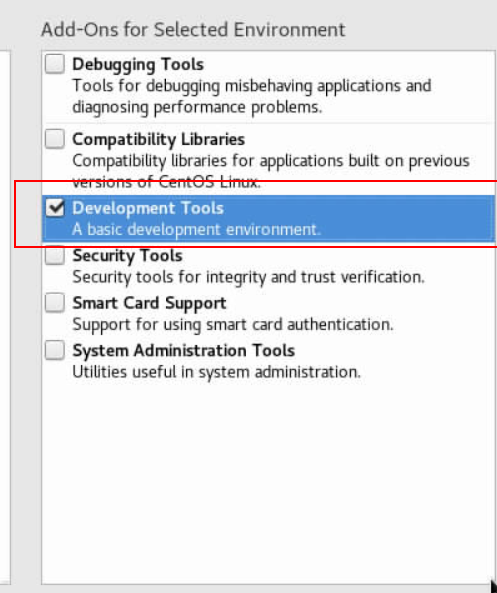Screen dimensions: 497x593
Task: Click the debugging misbehaving applications description
Action: click(x=252, y=96)
